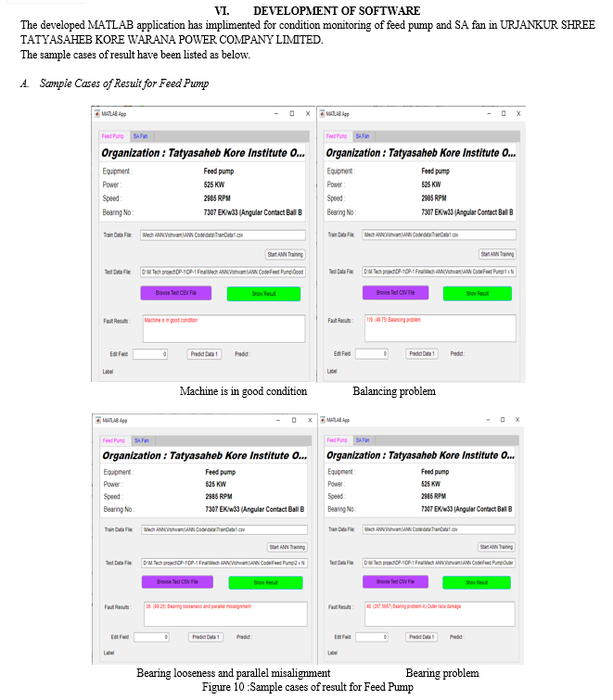Viewport: 613px width, 700px height.
Task: Click Test Data File path ending Feed Pump\Good
Action: (x=223, y=272)
